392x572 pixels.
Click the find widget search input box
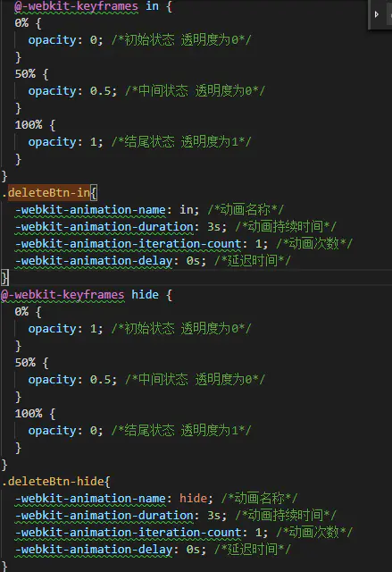[x=389, y=14]
